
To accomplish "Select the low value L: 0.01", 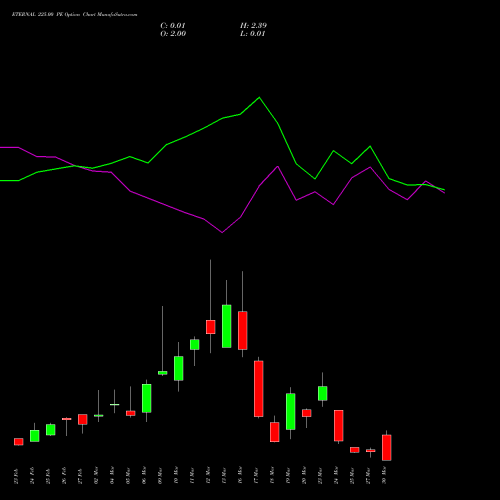I will click(x=253, y=34).
